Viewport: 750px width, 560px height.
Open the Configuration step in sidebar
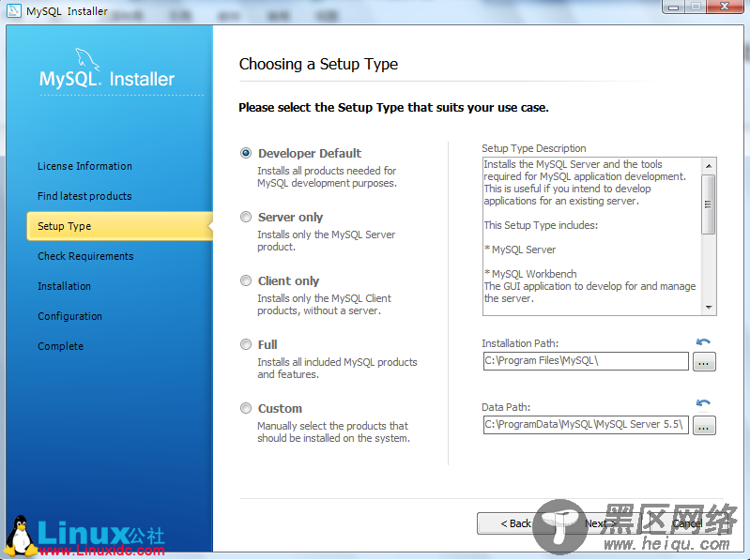pos(69,316)
